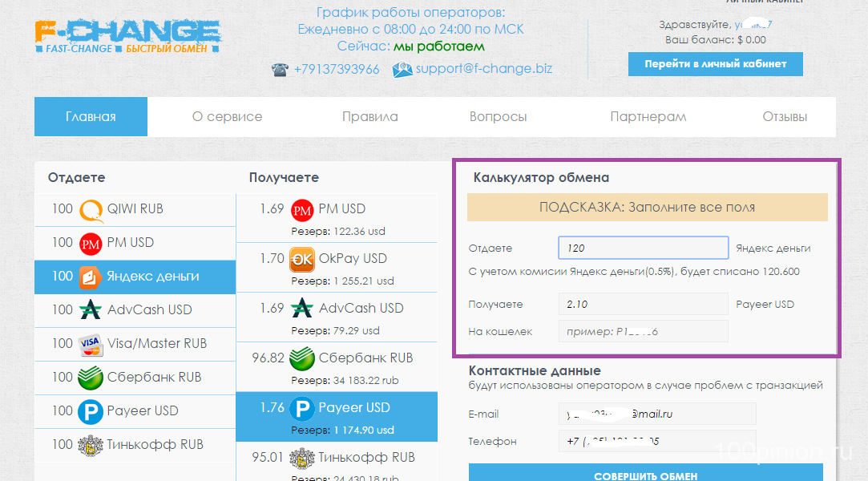Go to the О сервисе tab
Screen dimensions: 868x481
point(227,117)
